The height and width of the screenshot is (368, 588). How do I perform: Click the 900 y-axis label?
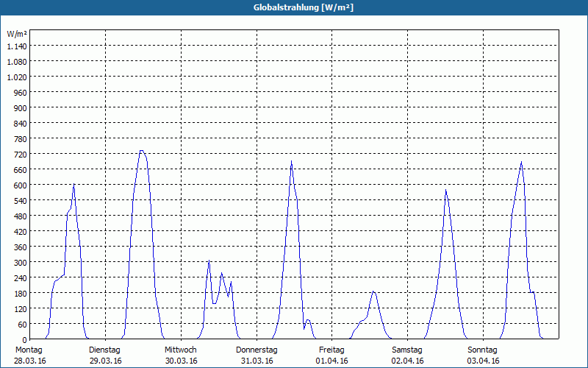pos(21,107)
